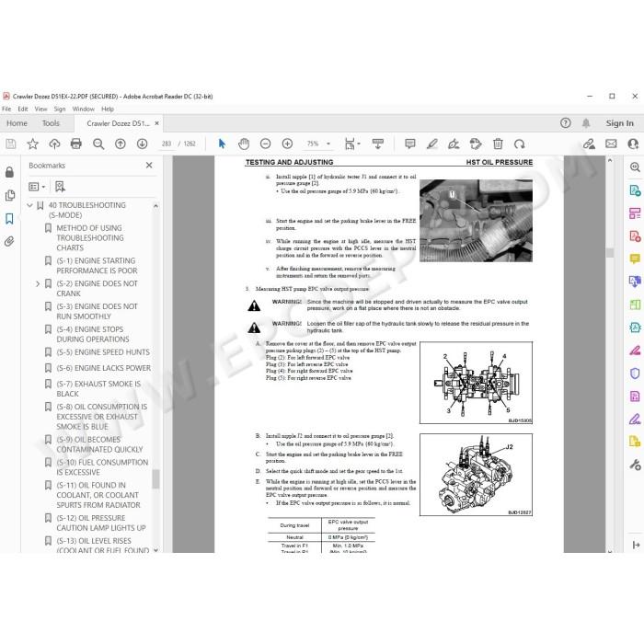
Task: Add a new bookmark icon
Action: click(60, 187)
